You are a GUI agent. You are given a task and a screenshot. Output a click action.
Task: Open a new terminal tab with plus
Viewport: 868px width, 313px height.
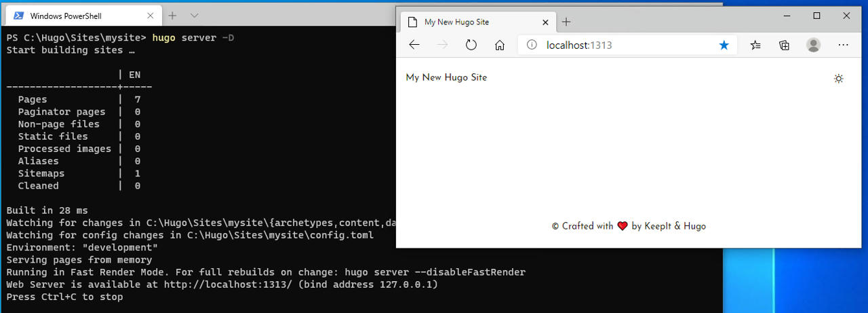(172, 15)
